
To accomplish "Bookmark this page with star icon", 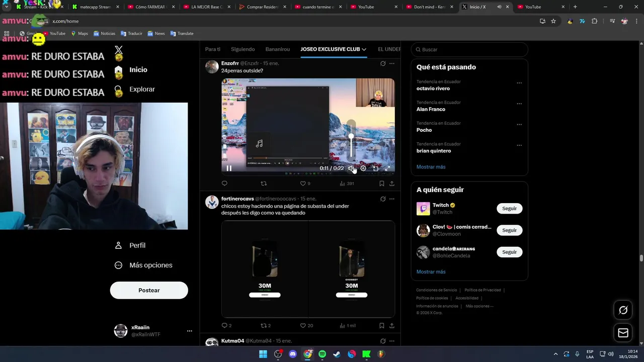I will click(553, 21).
